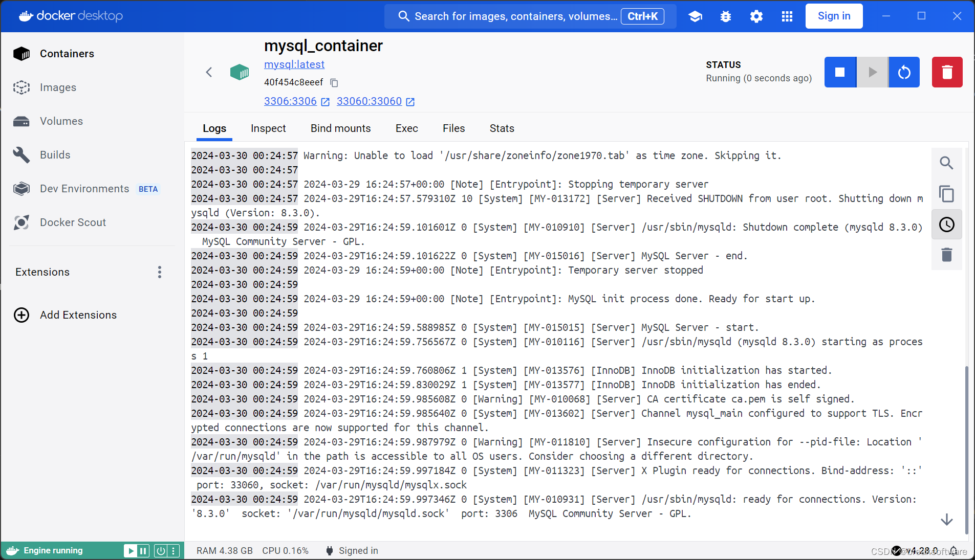
Task: Open port 3306:3306 in browser
Action: pos(297,101)
